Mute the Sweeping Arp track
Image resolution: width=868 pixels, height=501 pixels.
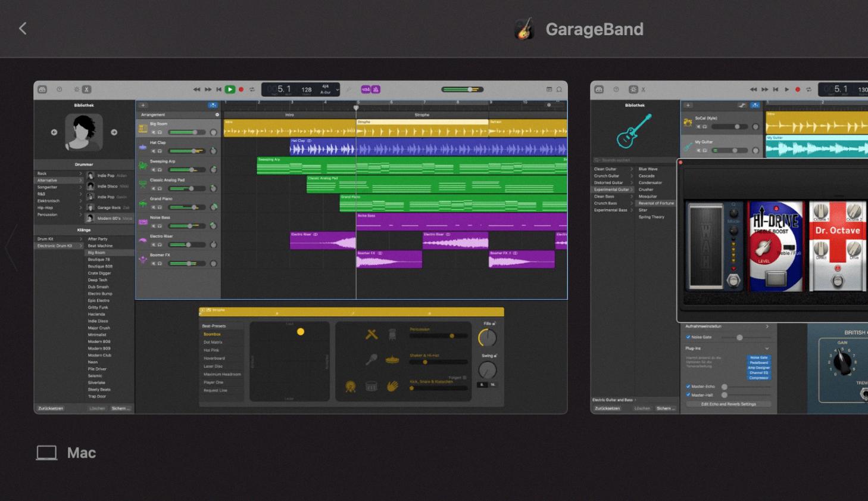tap(153, 170)
